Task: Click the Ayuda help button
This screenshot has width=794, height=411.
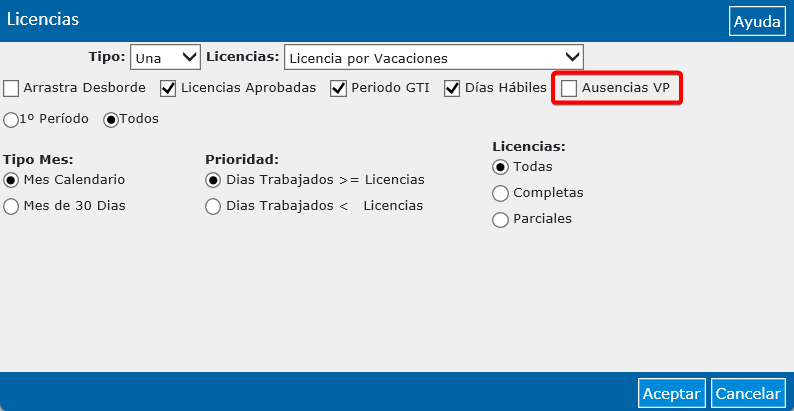Action: [758, 21]
